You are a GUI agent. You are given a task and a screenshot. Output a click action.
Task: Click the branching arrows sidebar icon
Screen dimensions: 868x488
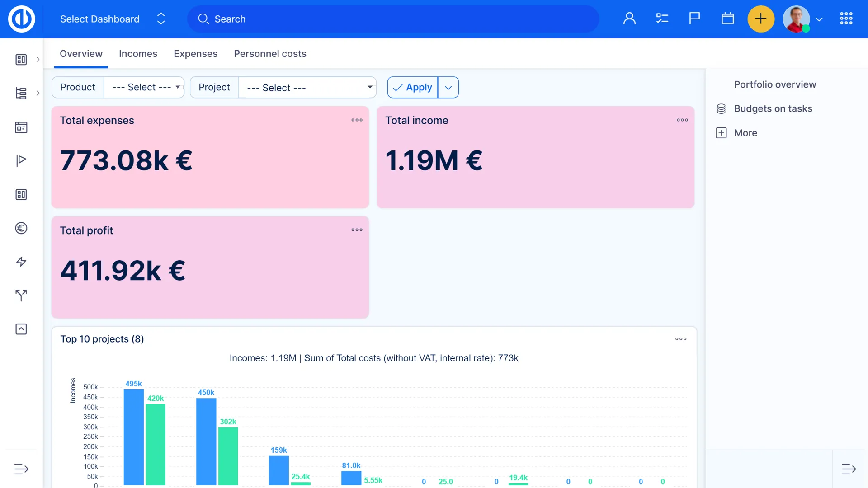21,296
